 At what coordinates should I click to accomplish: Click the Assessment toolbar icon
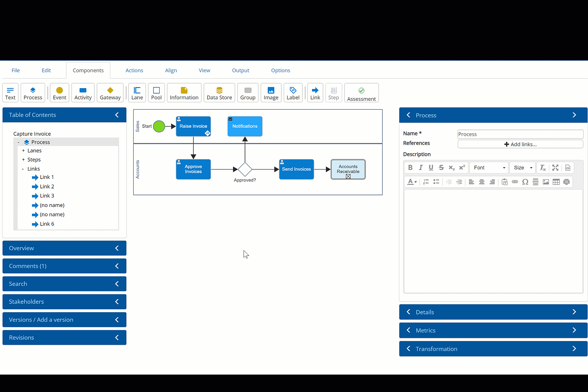tap(361, 93)
